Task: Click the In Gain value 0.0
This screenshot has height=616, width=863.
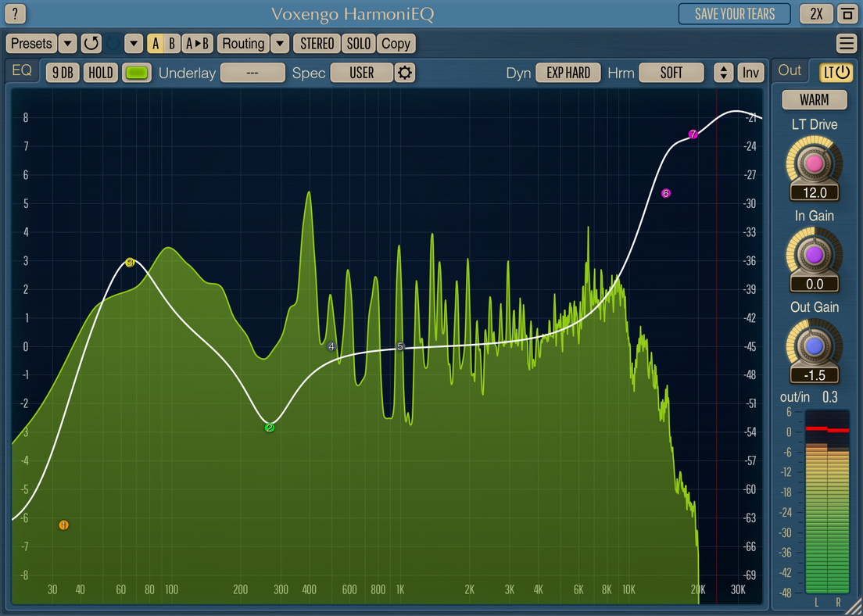Action: [815, 284]
